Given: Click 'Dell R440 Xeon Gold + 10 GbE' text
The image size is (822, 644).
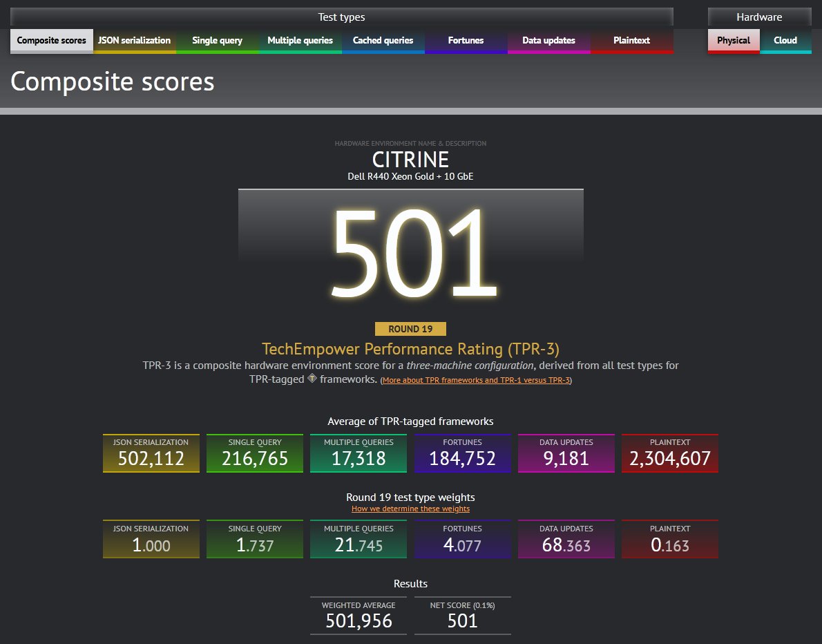Looking at the screenshot, I should pos(410,177).
